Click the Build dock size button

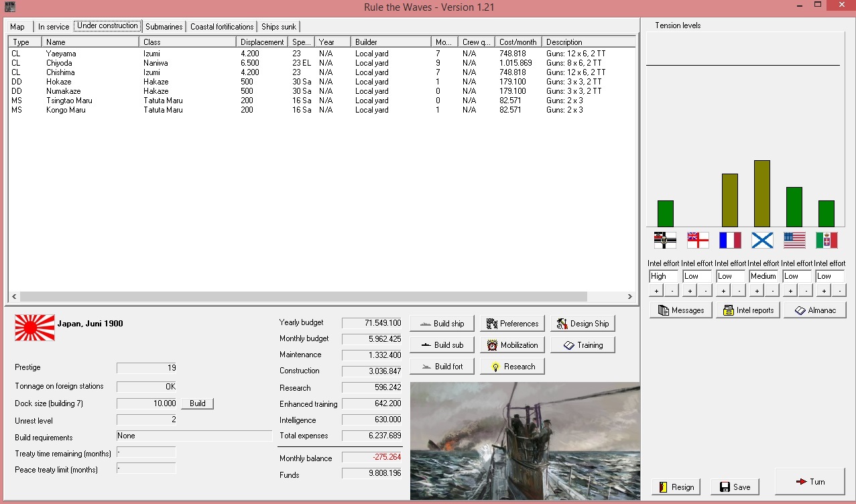pyautogui.click(x=197, y=403)
